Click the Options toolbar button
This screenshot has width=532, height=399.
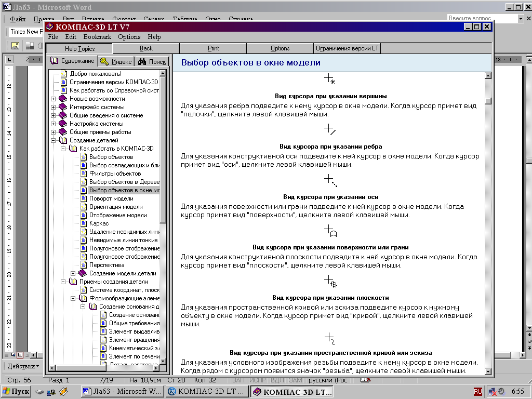point(280,48)
